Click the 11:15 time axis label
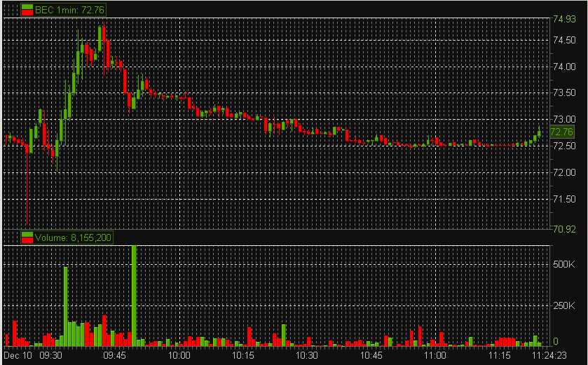 [499, 355]
